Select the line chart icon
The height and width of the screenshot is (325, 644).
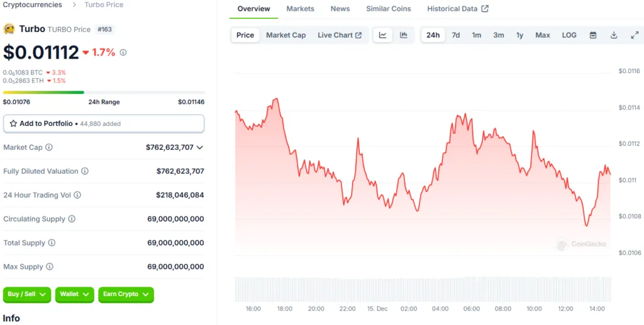click(382, 35)
